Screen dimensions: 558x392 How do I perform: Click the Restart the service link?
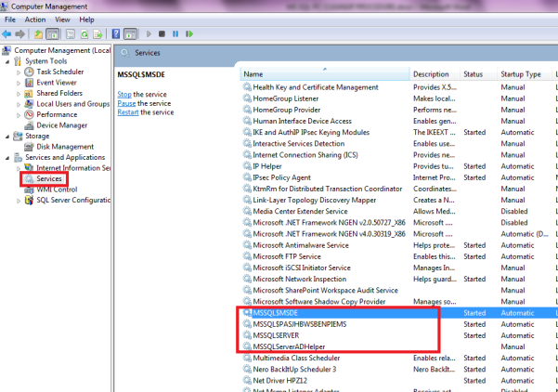point(146,112)
